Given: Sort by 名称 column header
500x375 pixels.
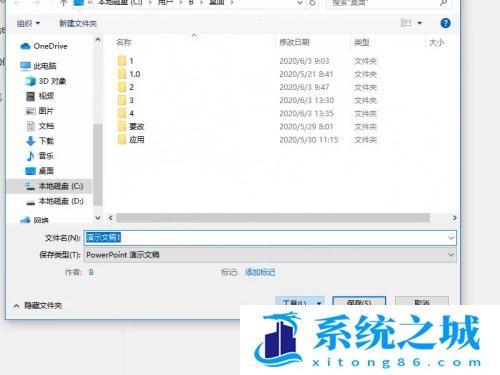Looking at the screenshot, I should pos(124,42).
